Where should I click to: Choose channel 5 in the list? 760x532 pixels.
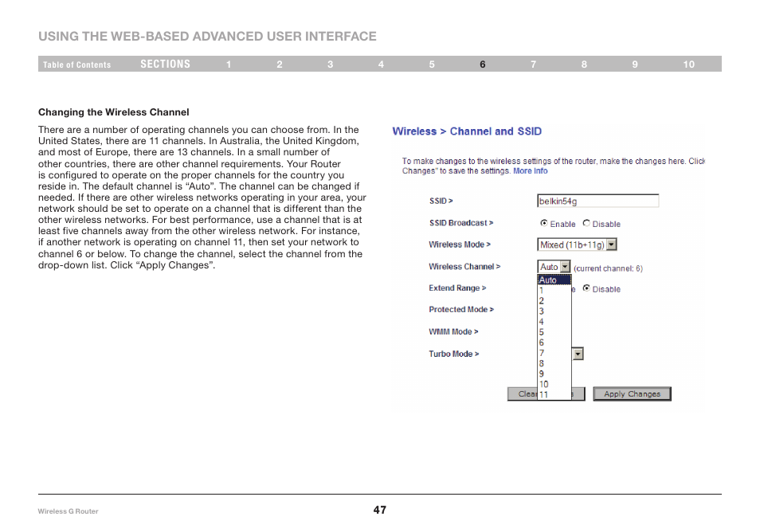554,332
